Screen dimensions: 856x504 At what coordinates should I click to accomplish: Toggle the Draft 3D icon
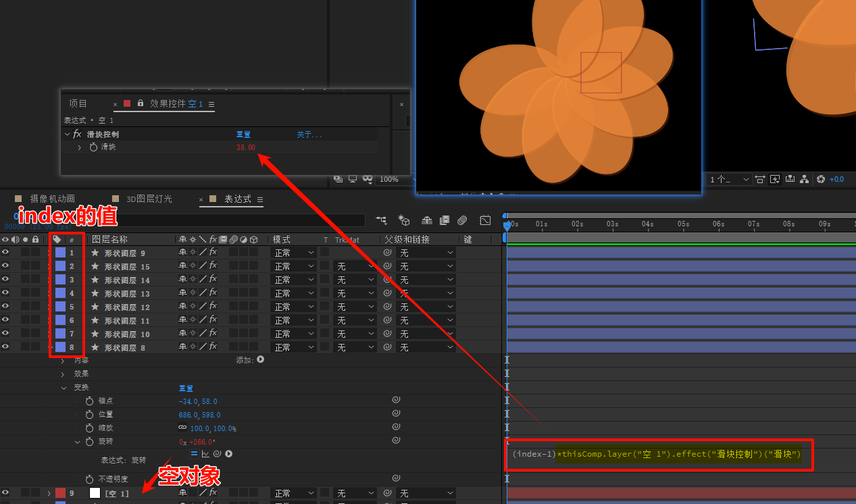point(405,220)
